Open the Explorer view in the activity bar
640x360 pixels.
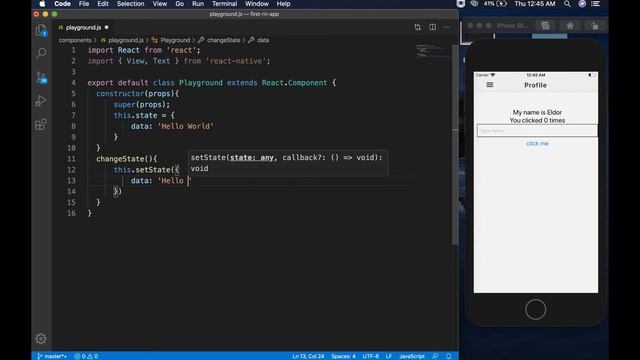point(41,31)
